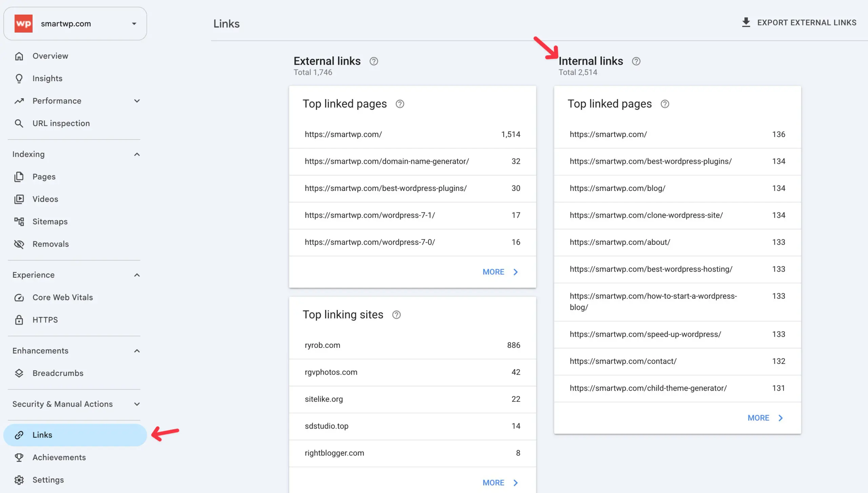This screenshot has height=493, width=868.
Task: Click the Insights lightbulb icon
Action: tap(19, 78)
